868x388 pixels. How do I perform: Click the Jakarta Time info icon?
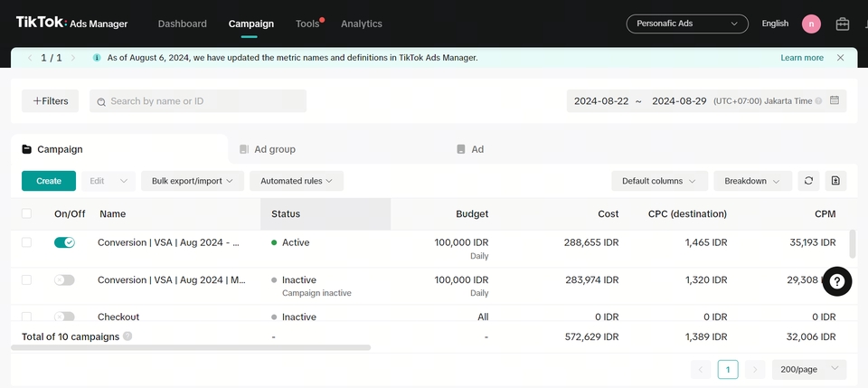(819, 101)
